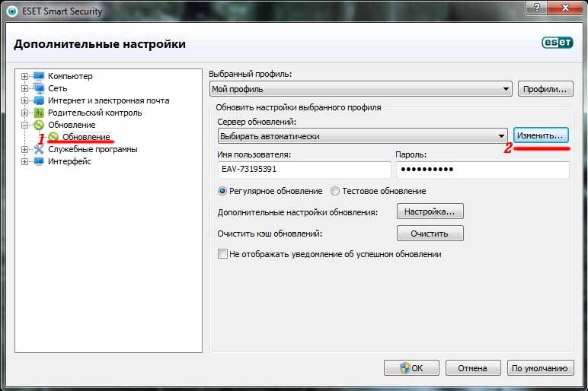Click Дополнительные настройки обновления: label

(297, 212)
